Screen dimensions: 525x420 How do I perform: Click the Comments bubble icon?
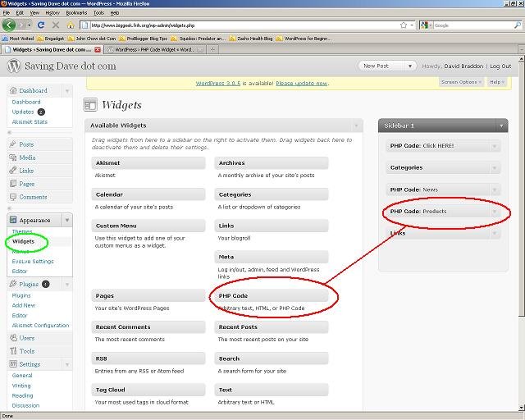[x=13, y=197]
